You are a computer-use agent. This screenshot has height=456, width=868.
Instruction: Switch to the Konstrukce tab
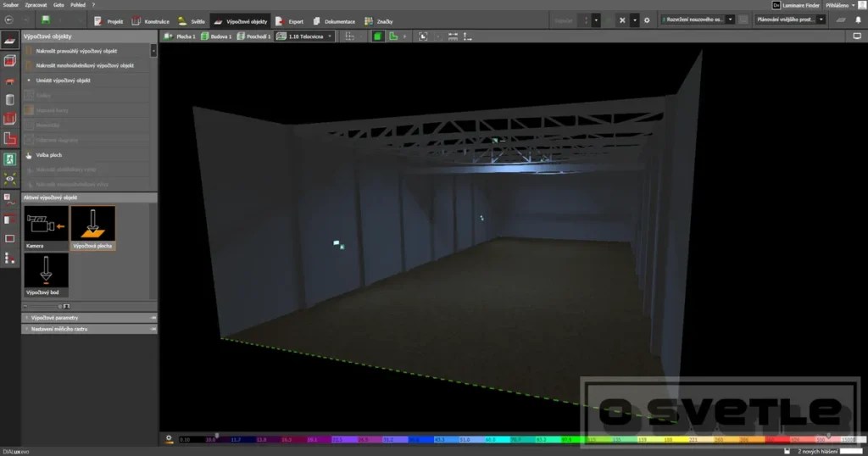tap(151, 21)
